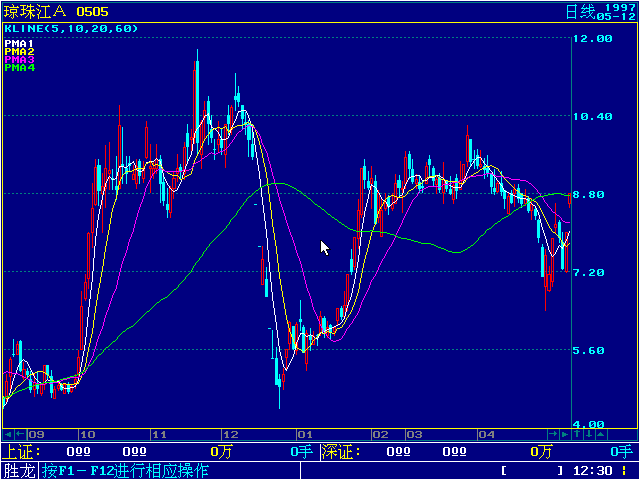Jump to the 12 month timeline marker
The height and width of the screenshot is (480, 640).
pyautogui.click(x=230, y=435)
